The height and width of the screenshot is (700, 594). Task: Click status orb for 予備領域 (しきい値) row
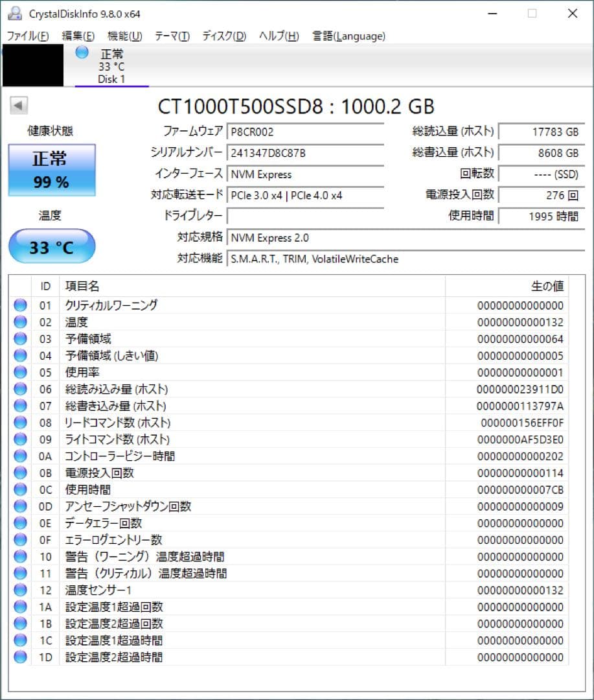pos(20,355)
